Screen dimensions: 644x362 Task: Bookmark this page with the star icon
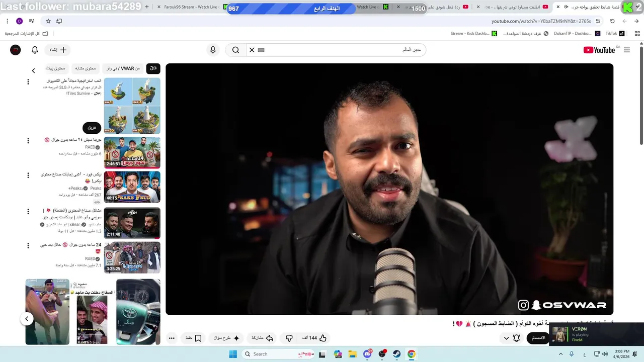click(x=48, y=21)
